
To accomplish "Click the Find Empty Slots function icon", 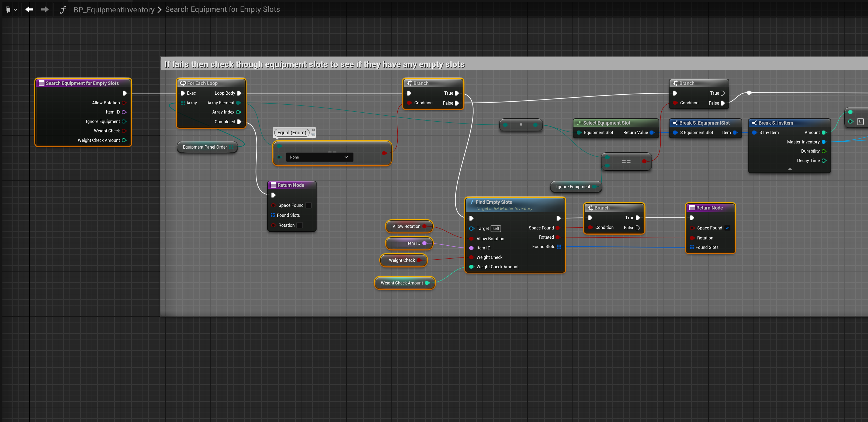I will 471,203.
